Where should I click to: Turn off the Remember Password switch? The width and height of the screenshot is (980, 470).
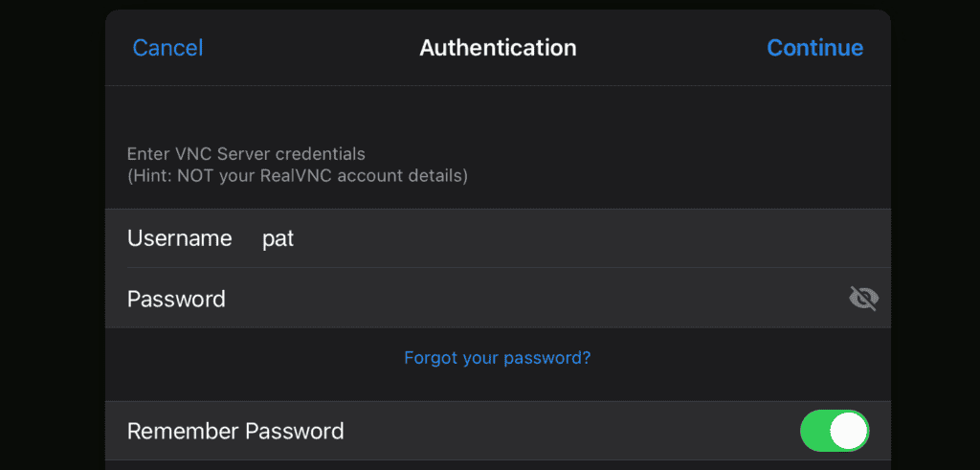834,431
